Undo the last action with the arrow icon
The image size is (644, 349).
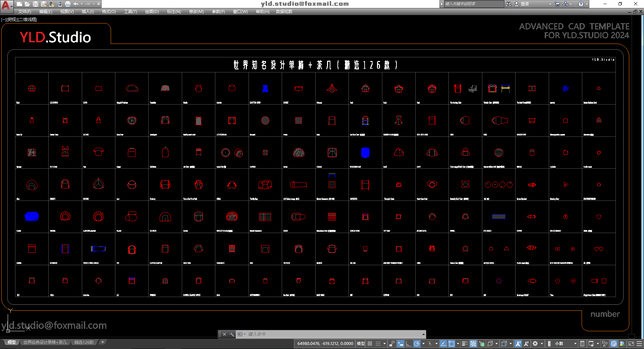(x=76, y=4)
